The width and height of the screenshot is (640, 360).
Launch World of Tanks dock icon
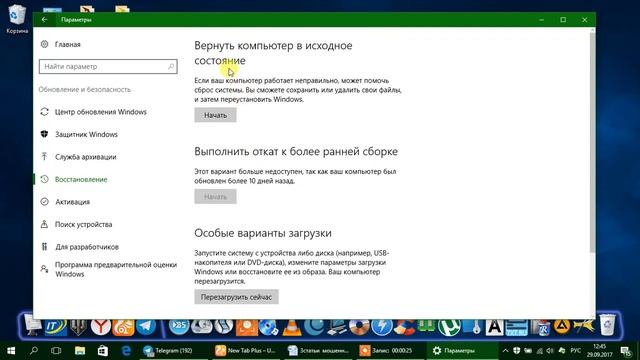point(78,327)
